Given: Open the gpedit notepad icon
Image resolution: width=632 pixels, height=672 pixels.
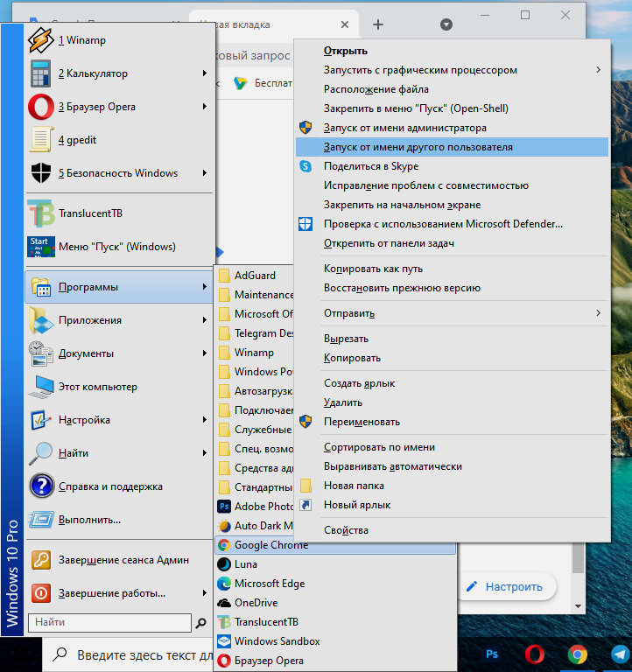Looking at the screenshot, I should tap(41, 140).
